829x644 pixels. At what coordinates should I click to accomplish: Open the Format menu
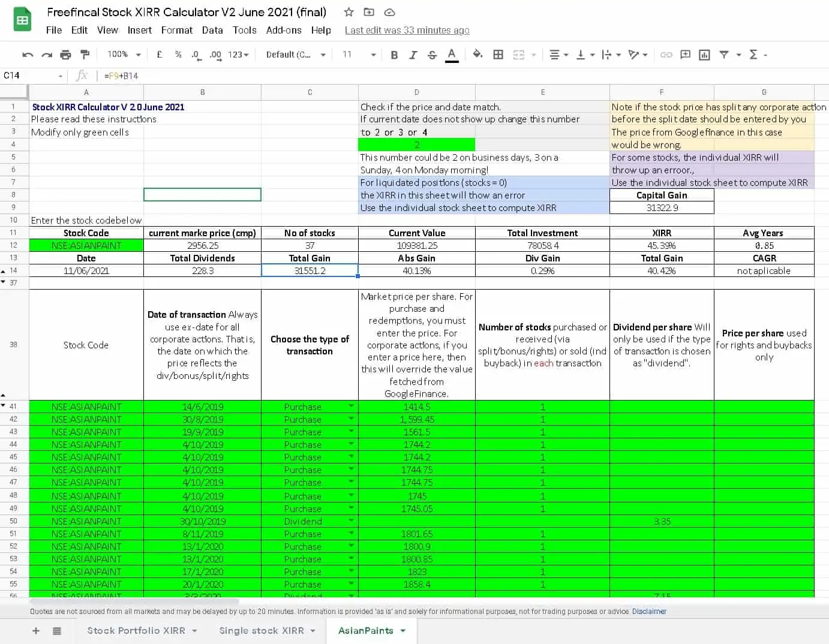click(177, 30)
